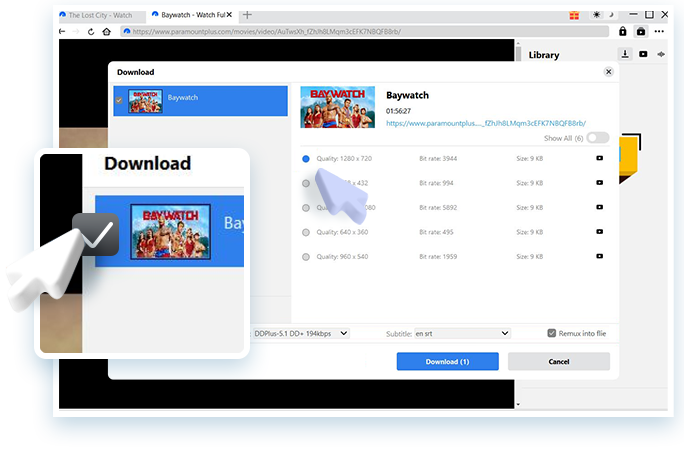Reload the current page
Screen dimensions: 684x449
[x=91, y=31]
